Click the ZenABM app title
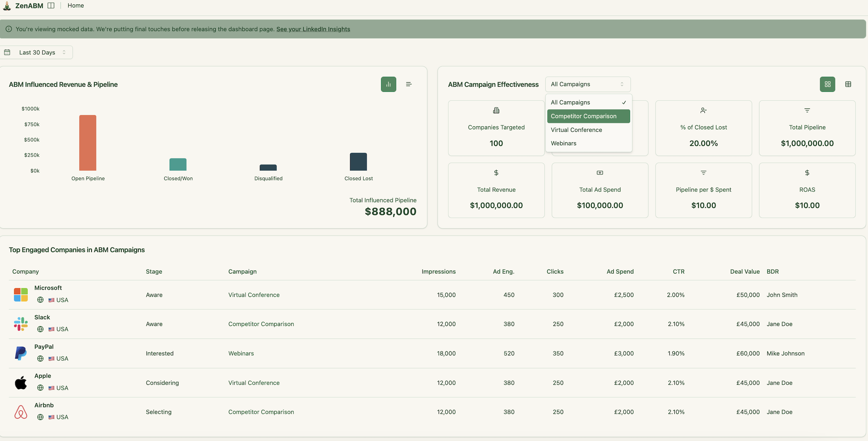Viewport: 868px width, 441px height. [29, 5]
